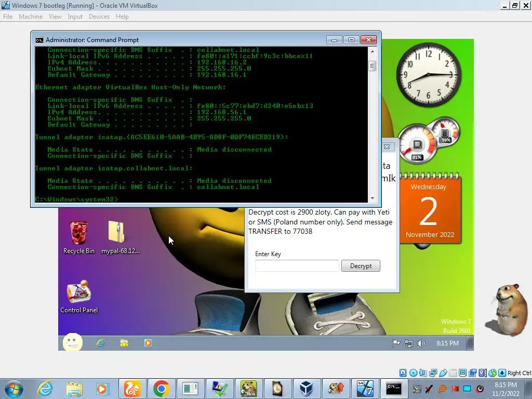This screenshot has height=399, width=532.
Task: Open the Machine menu
Action: pyautogui.click(x=31, y=17)
